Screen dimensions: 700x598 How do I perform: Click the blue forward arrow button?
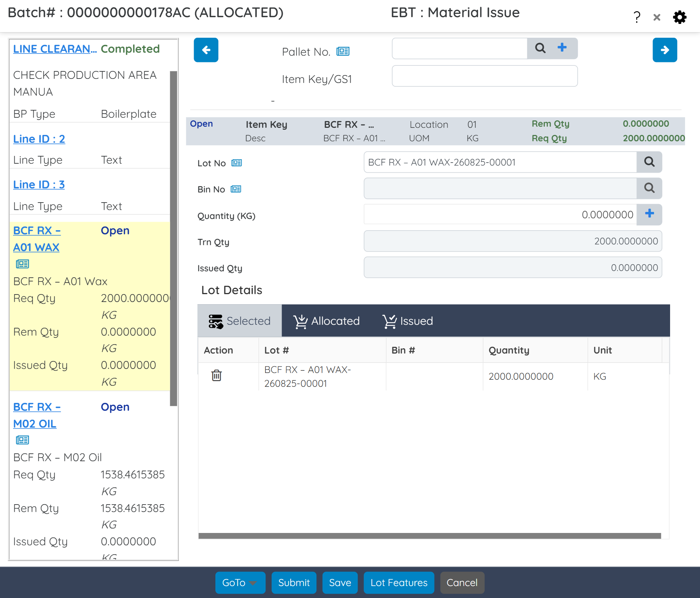click(664, 50)
